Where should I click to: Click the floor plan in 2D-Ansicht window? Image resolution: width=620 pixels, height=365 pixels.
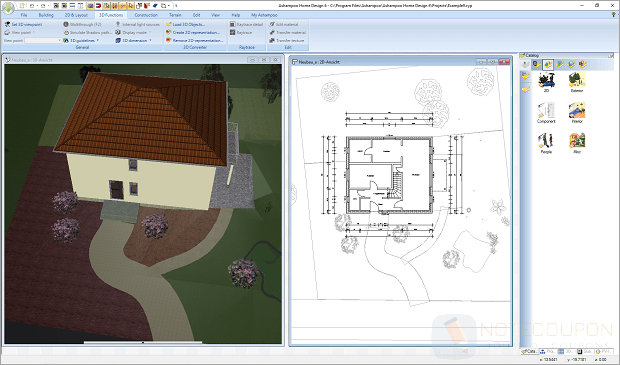pos(389,175)
